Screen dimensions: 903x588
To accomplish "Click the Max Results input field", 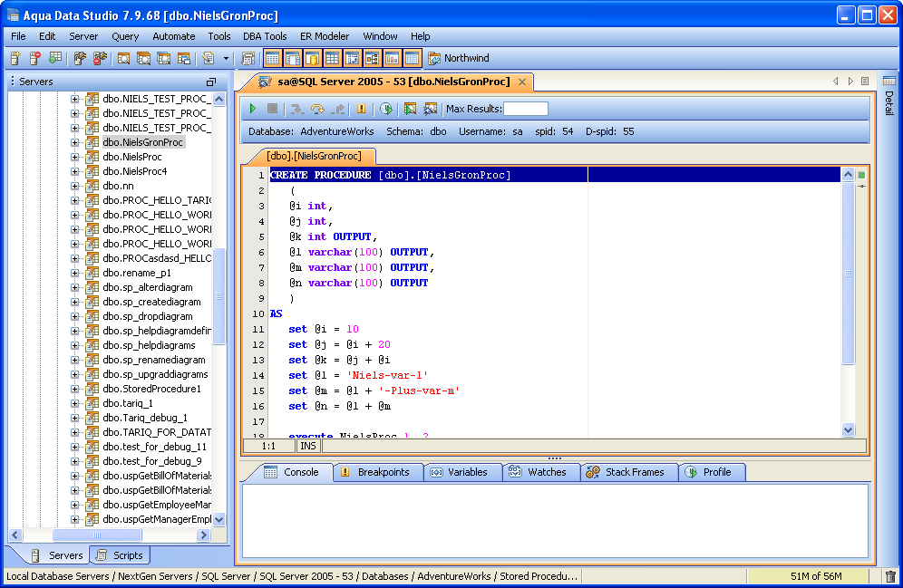I will click(x=525, y=109).
